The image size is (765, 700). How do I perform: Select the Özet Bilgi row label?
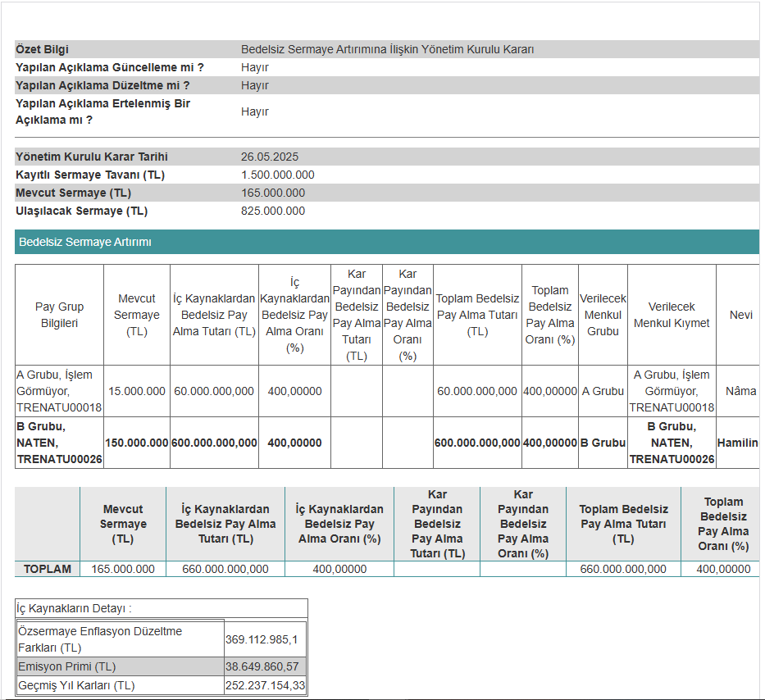pos(43,49)
